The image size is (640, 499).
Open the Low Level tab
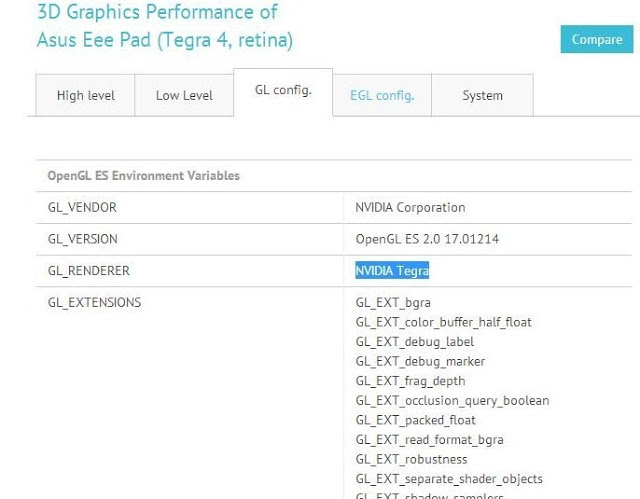coord(184,95)
